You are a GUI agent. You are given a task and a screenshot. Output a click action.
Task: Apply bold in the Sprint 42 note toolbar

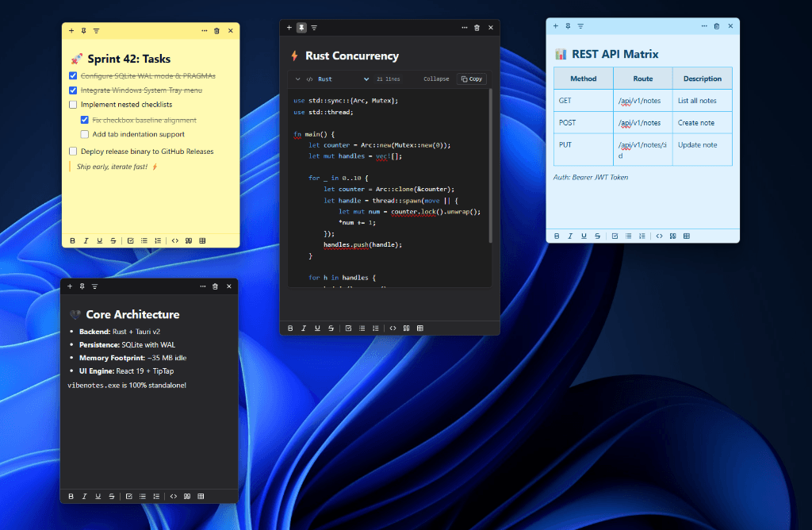tap(72, 241)
